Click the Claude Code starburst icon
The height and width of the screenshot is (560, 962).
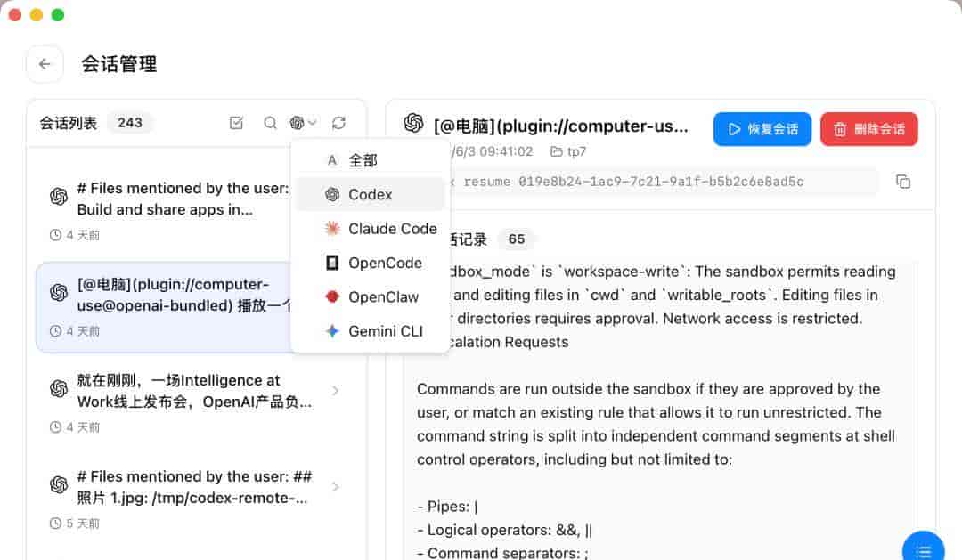tap(332, 229)
